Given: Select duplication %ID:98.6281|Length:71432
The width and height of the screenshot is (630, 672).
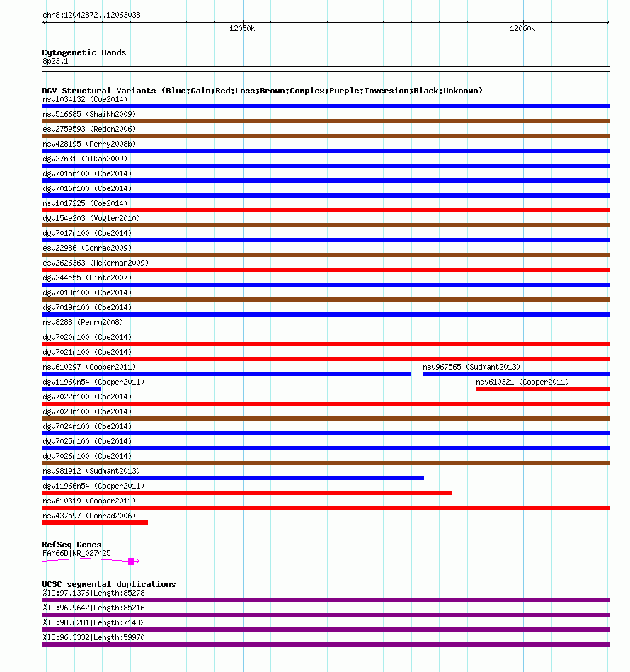Looking at the screenshot, I should 93,622.
